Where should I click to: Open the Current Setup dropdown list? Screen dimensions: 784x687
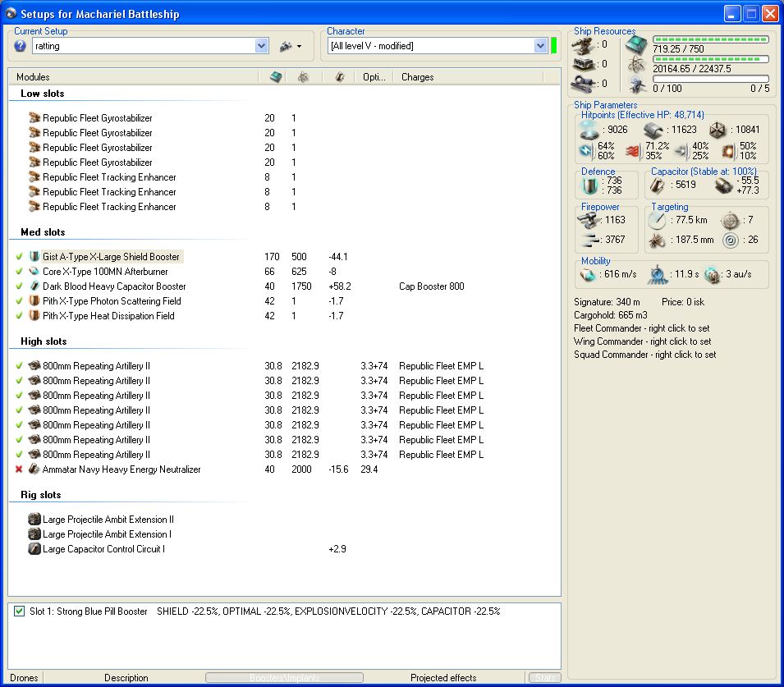[x=262, y=47]
